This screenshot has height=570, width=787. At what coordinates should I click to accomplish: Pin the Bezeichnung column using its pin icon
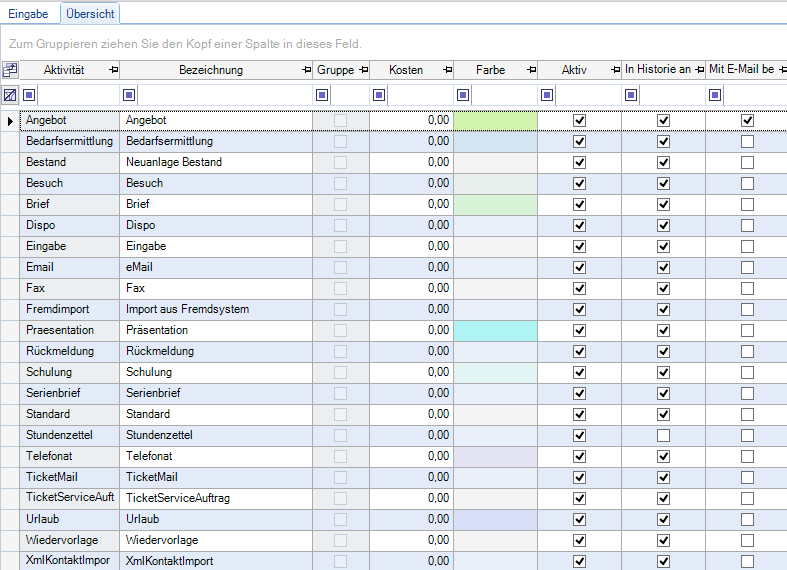(x=305, y=70)
